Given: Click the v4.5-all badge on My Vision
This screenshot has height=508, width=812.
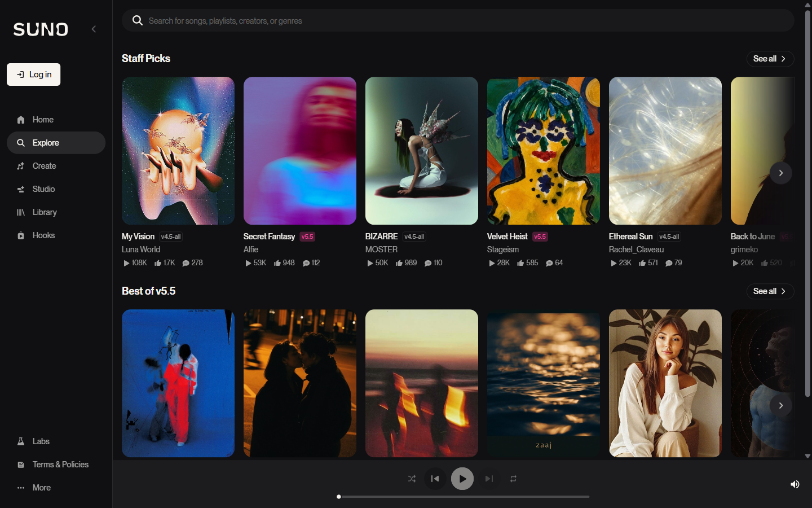Looking at the screenshot, I should (171, 237).
